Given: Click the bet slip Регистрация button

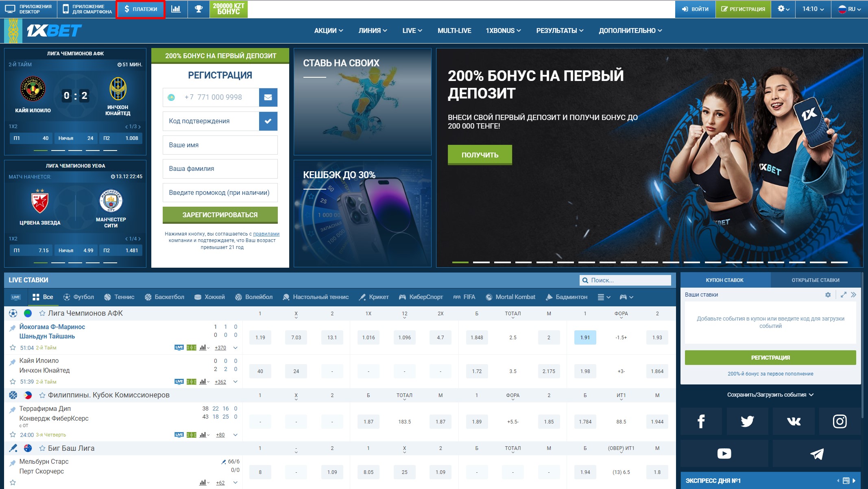Looking at the screenshot, I should pyautogui.click(x=770, y=358).
